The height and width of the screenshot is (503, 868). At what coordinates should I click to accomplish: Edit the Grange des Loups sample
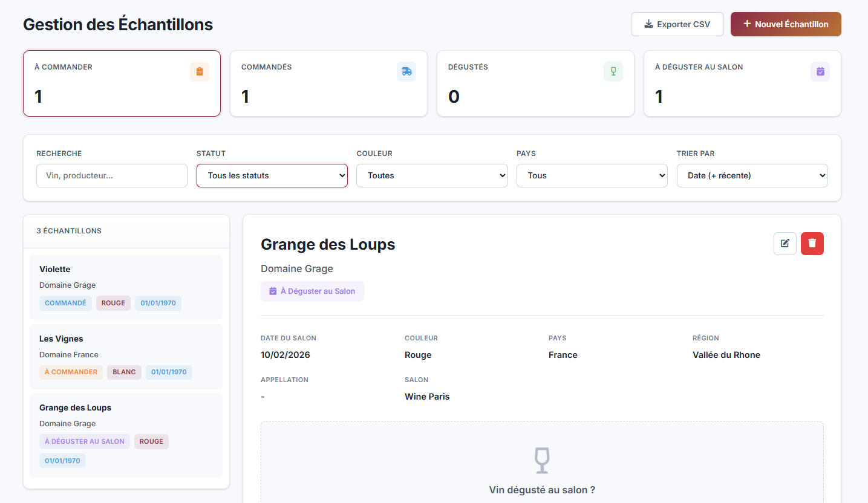pyautogui.click(x=785, y=244)
